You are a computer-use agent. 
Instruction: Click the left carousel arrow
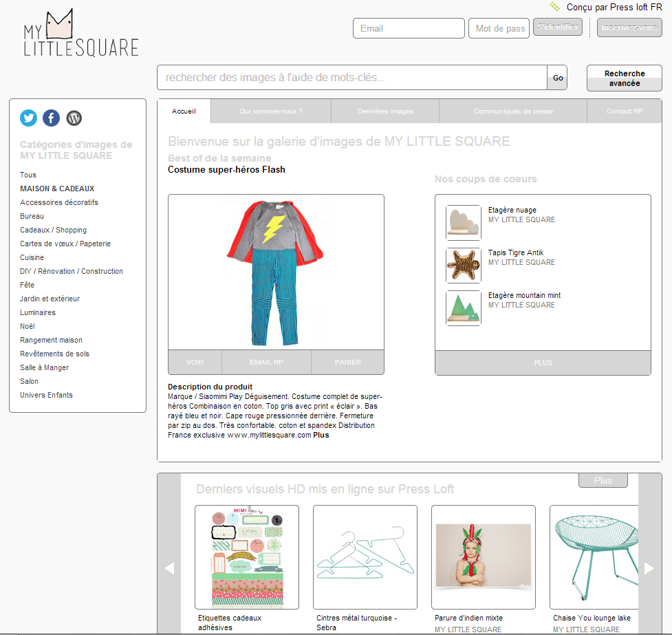tap(169, 568)
